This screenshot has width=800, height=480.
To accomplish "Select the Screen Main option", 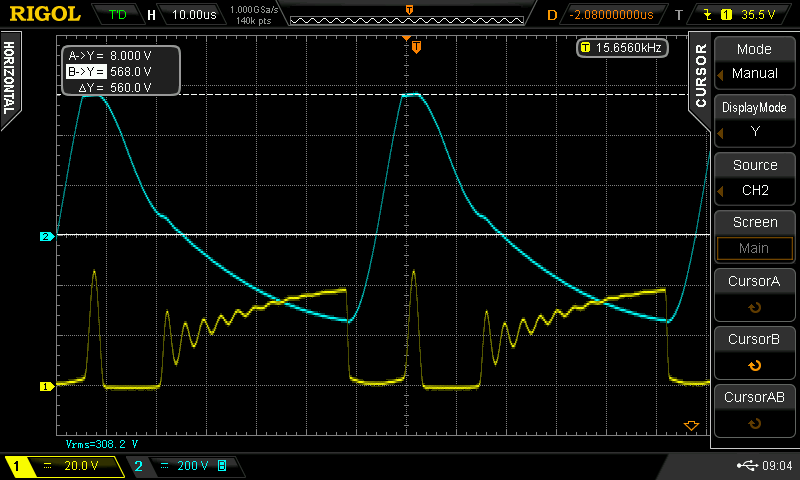I will (754, 237).
